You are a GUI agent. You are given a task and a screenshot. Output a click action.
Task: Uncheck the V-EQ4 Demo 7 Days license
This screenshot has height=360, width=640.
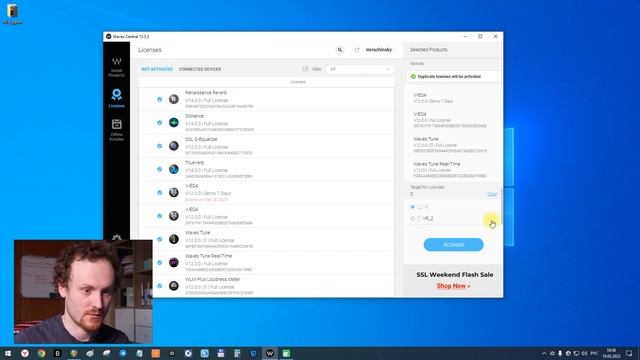point(160,192)
